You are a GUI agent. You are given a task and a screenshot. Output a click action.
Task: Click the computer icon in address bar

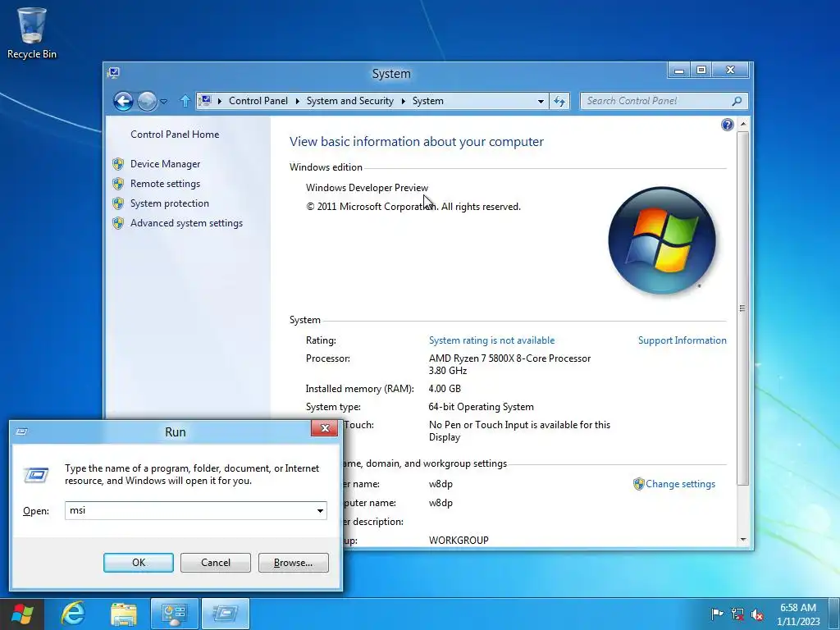click(x=205, y=101)
